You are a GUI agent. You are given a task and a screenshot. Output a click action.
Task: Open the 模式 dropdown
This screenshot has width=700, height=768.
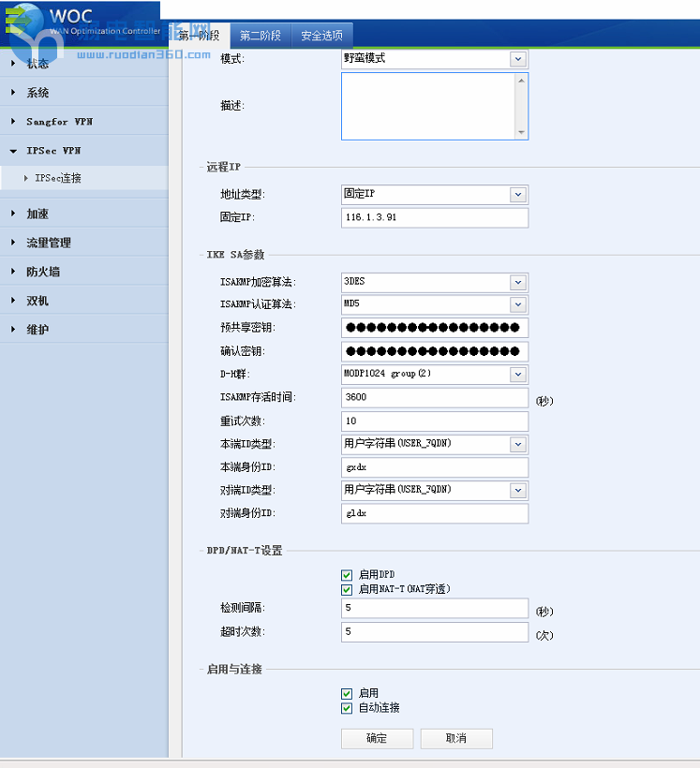(517, 59)
